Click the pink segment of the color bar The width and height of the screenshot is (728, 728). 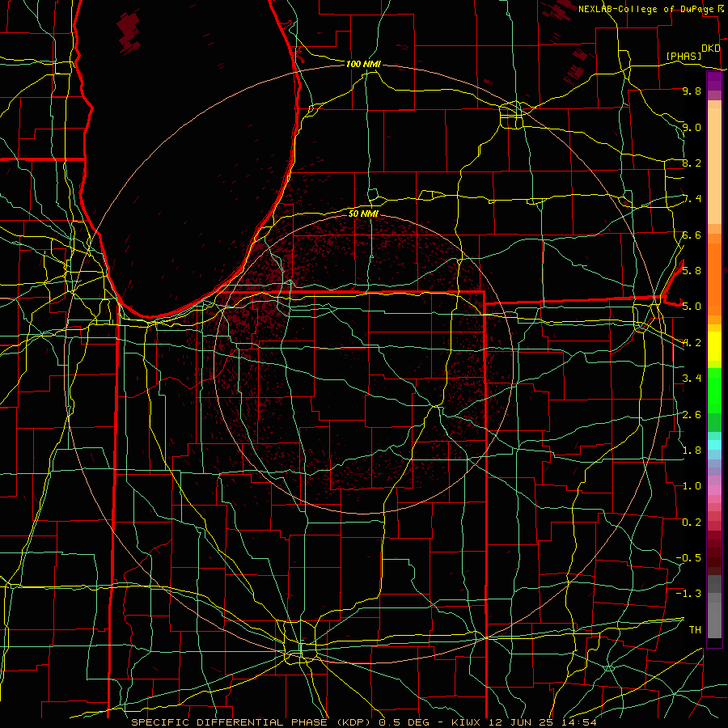tap(714, 490)
